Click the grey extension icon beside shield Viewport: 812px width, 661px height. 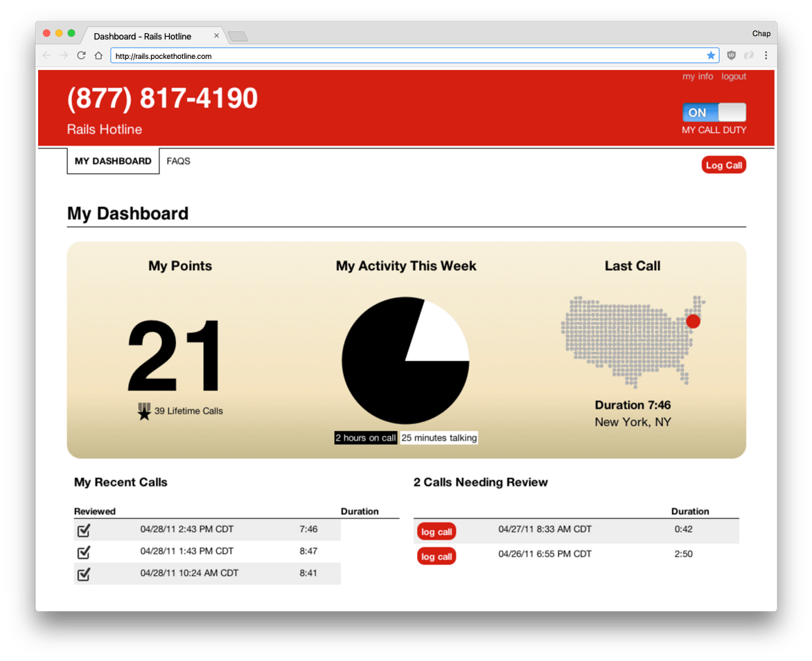coord(749,55)
